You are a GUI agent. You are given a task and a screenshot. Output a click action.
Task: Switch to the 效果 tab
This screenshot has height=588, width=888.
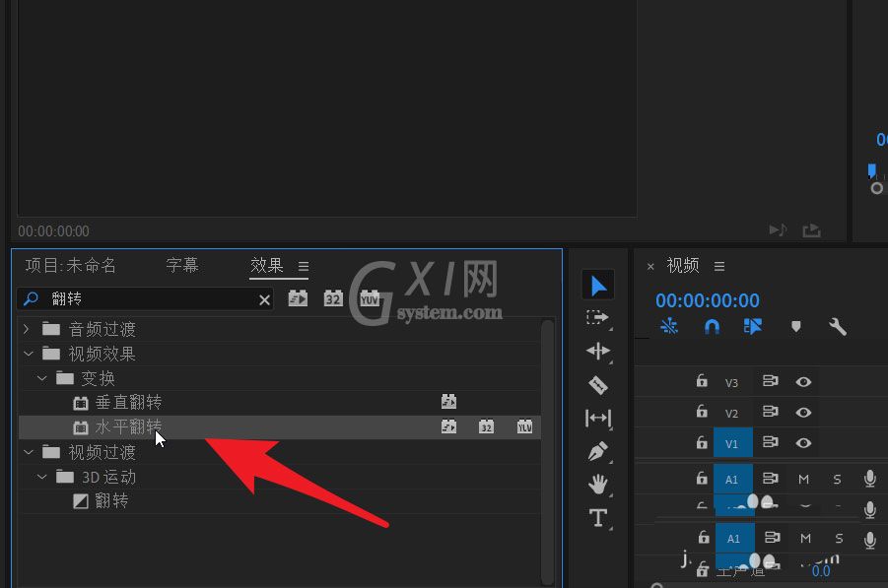pos(267,265)
